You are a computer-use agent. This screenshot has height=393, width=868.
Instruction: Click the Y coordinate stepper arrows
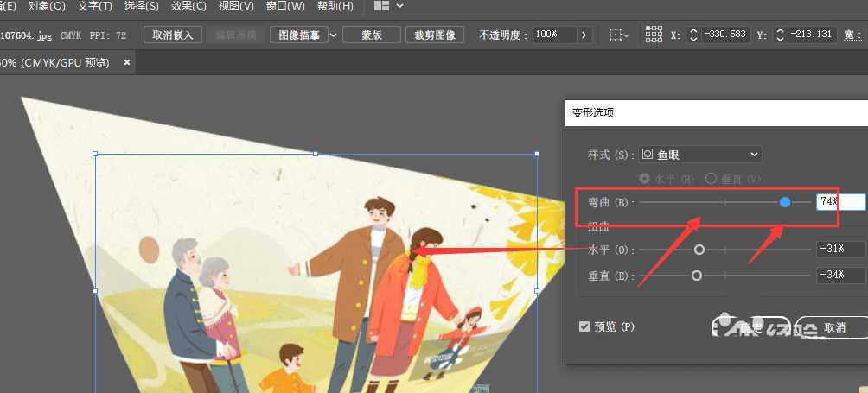pyautogui.click(x=780, y=35)
